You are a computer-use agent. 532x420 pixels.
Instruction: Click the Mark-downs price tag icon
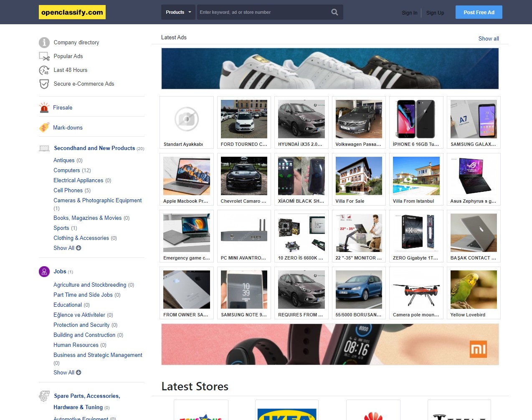44,127
